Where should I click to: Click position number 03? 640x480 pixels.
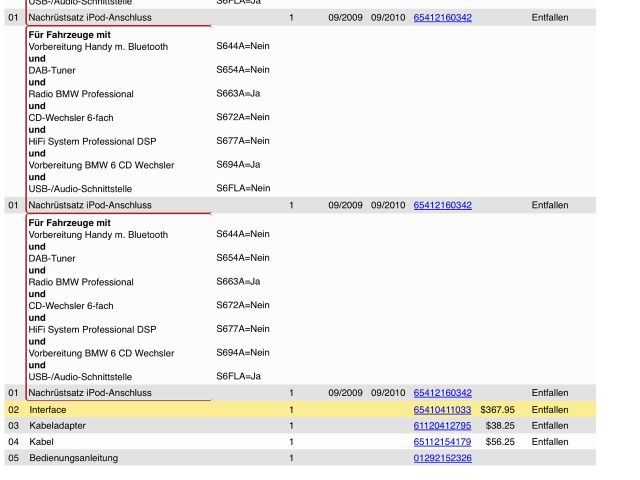[x=13, y=426]
